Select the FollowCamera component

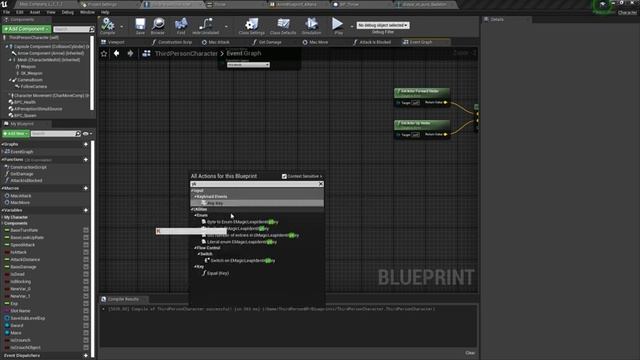(x=33, y=87)
